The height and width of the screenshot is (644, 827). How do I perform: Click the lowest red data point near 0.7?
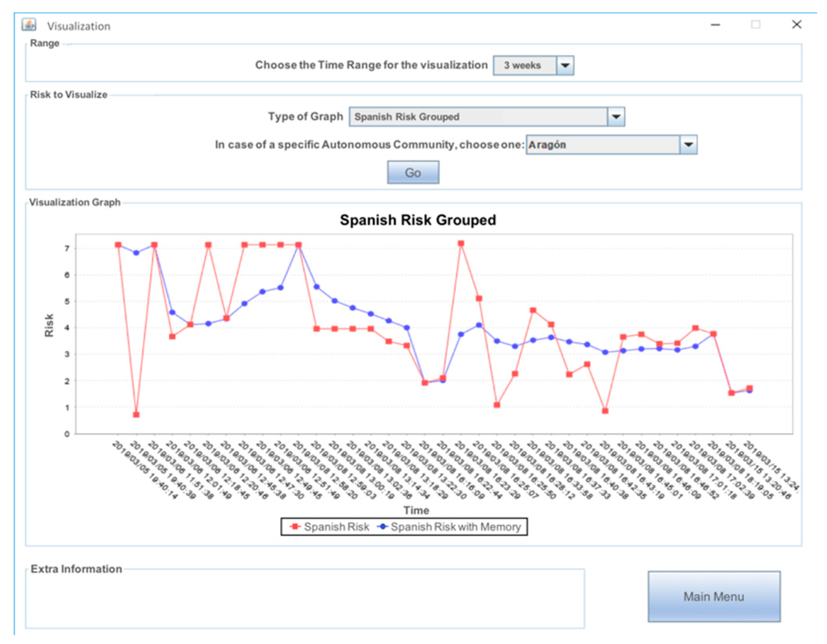(136, 415)
